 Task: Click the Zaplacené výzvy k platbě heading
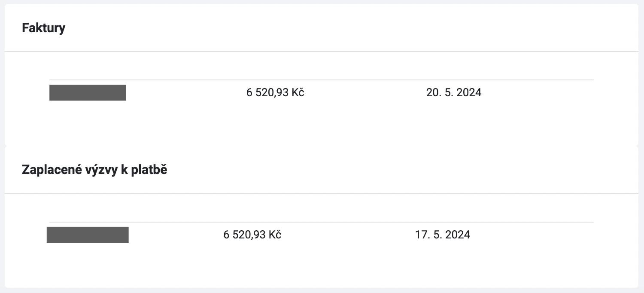[94, 170]
